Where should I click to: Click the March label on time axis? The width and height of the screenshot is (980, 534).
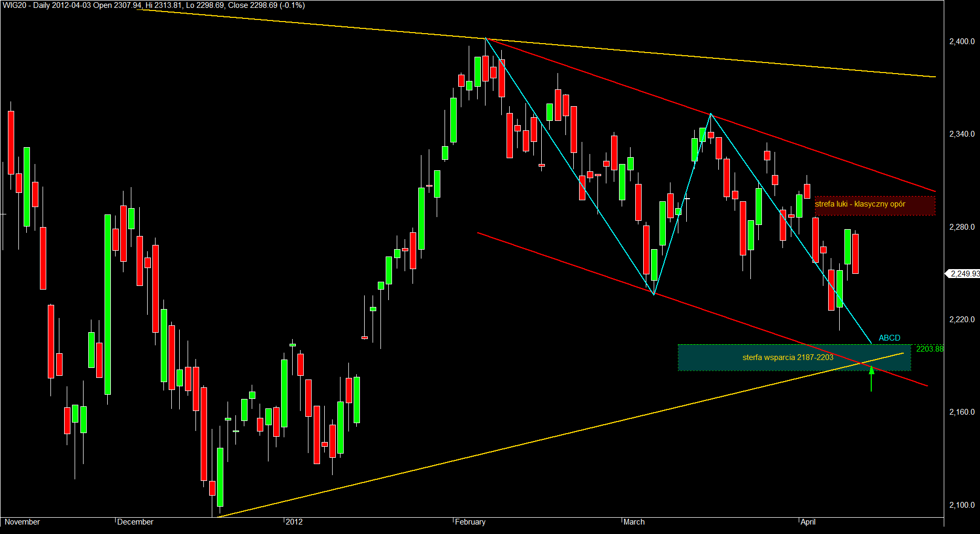tap(634, 522)
